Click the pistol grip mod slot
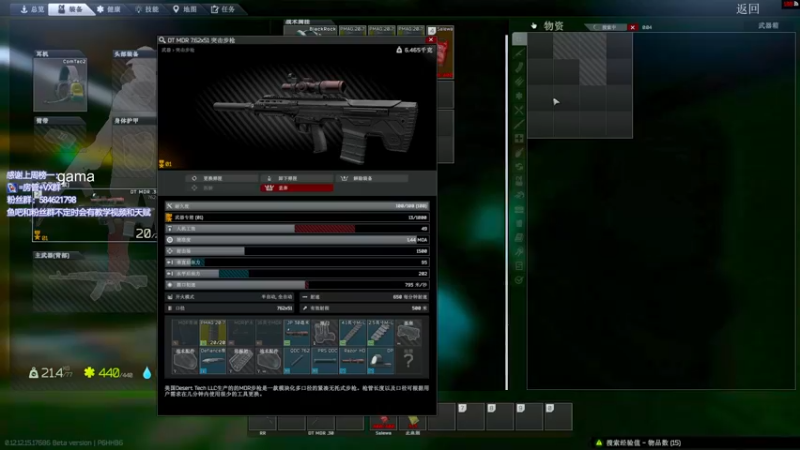Image resolution: width=800 pixels, height=450 pixels. click(325, 333)
